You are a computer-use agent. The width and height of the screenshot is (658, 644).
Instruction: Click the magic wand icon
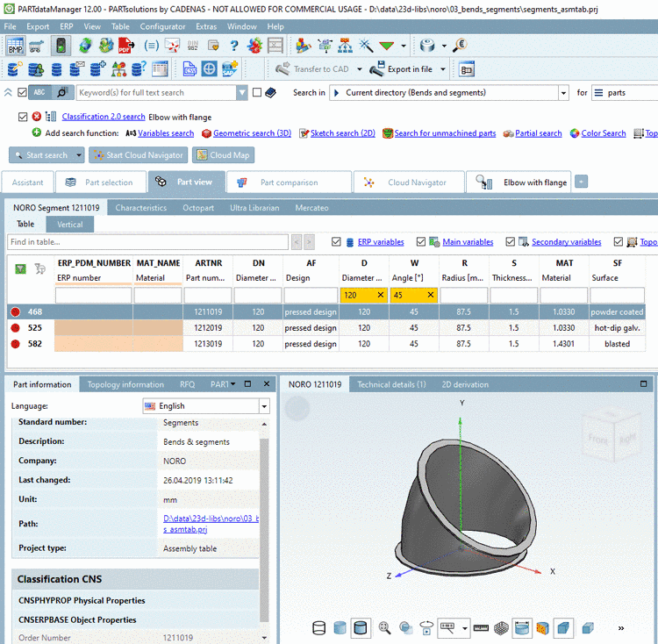click(366, 46)
